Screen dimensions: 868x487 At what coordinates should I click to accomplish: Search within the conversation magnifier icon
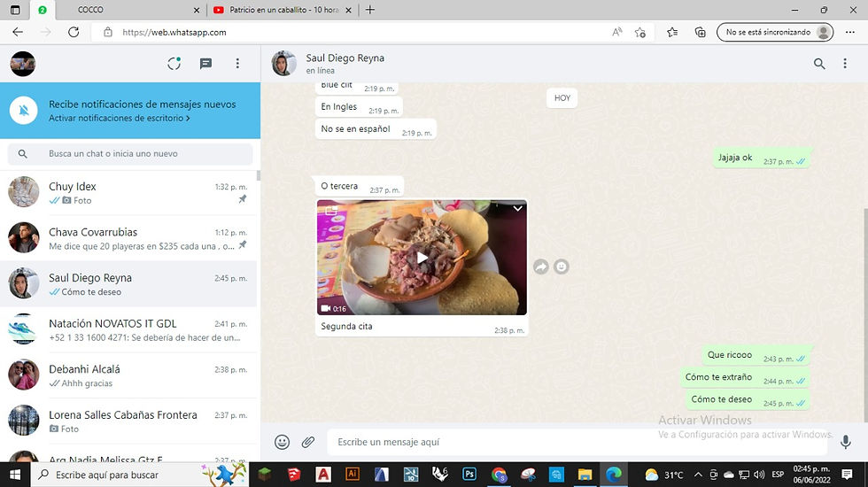(x=819, y=64)
